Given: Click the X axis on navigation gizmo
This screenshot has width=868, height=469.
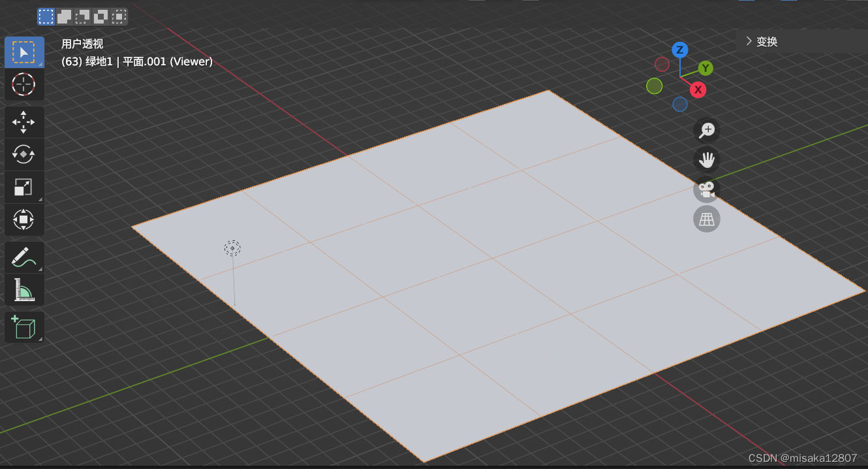Looking at the screenshot, I should (x=698, y=89).
